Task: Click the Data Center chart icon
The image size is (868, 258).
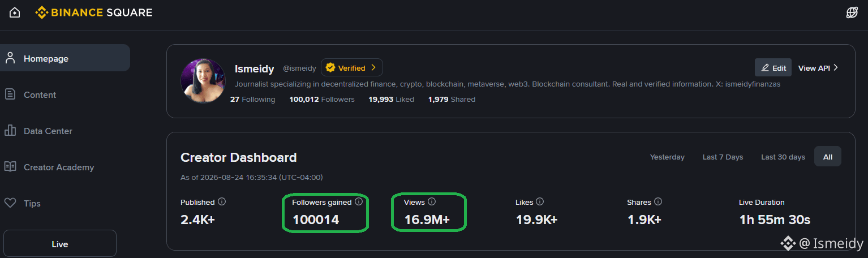Action: [x=10, y=131]
